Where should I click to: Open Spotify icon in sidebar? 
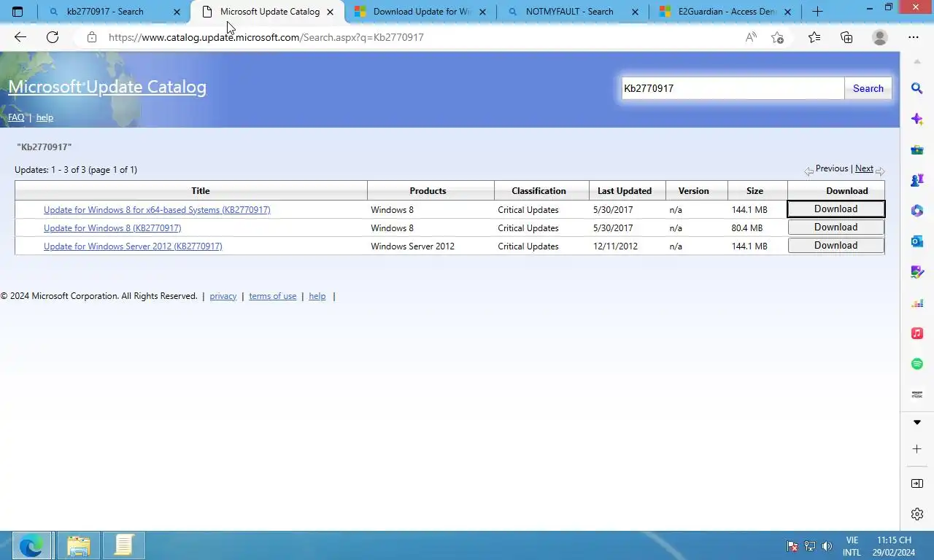(x=917, y=364)
